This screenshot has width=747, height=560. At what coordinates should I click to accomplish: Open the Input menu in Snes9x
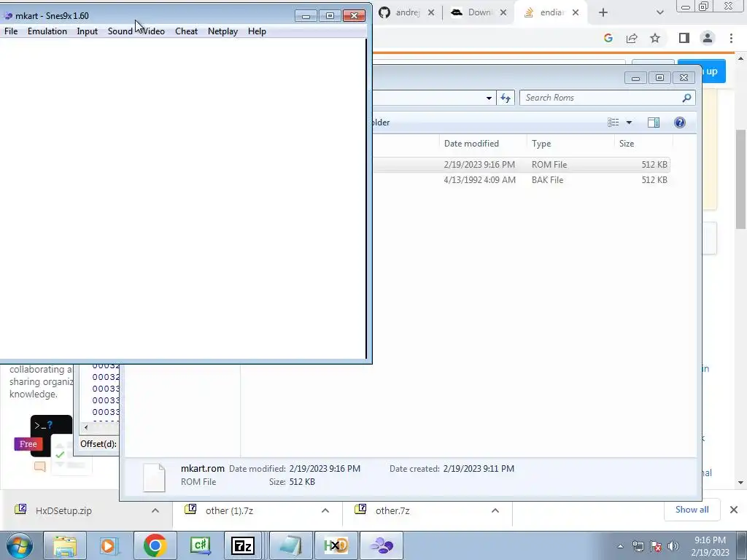coord(88,31)
